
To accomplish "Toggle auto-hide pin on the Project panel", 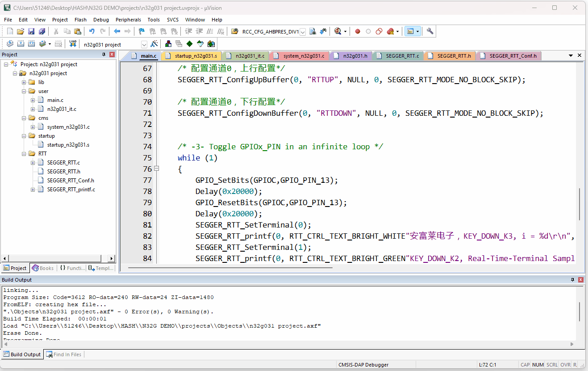I will (x=104, y=55).
